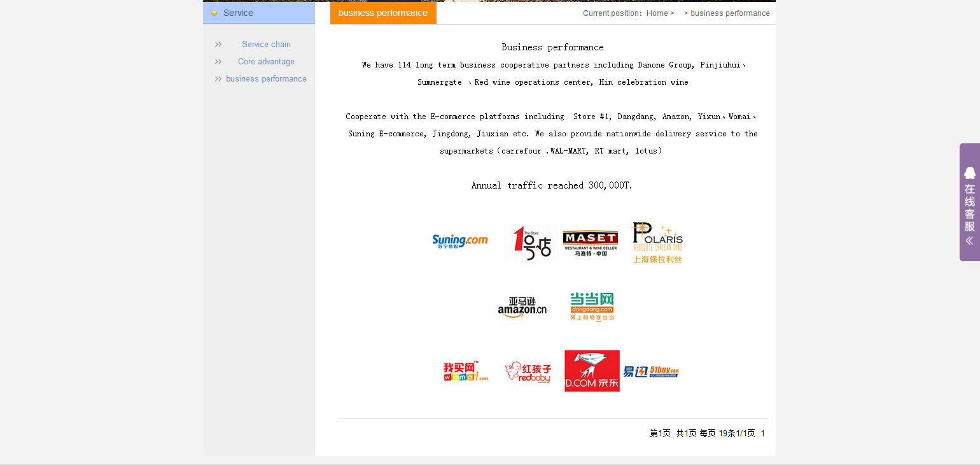Click the 51buy.com Yixun logo
980x465 pixels.
click(651, 371)
